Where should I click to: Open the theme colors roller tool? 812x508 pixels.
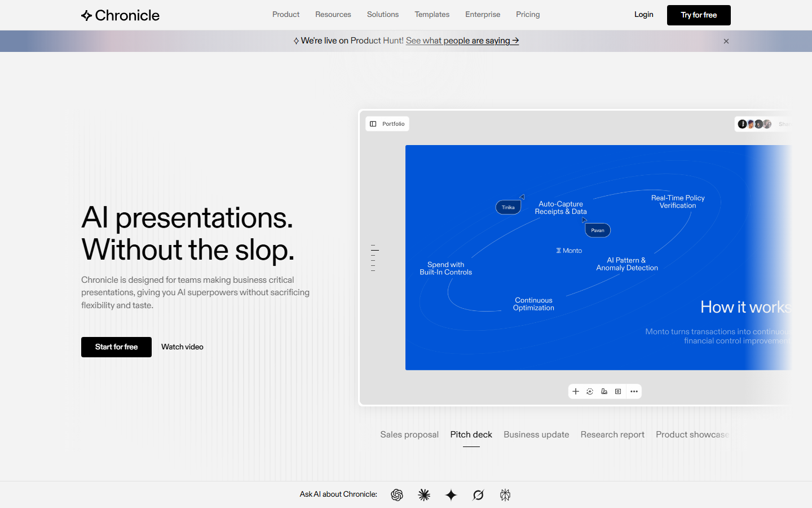click(604, 391)
